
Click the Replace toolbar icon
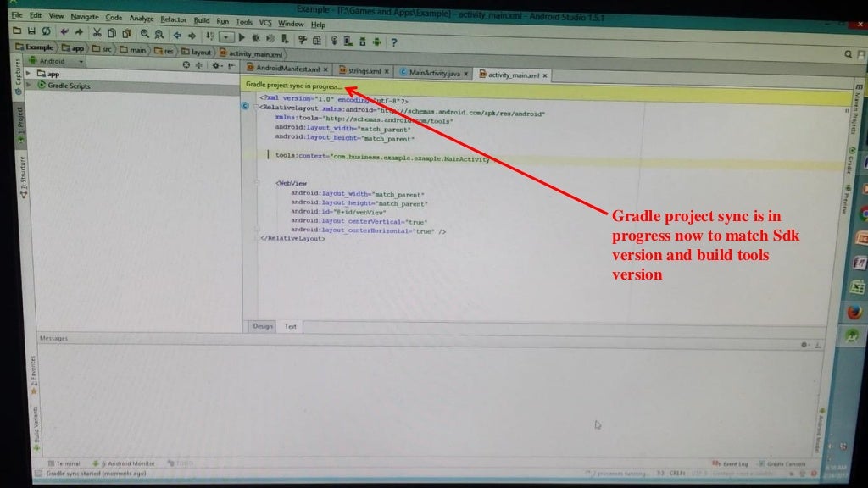159,34
